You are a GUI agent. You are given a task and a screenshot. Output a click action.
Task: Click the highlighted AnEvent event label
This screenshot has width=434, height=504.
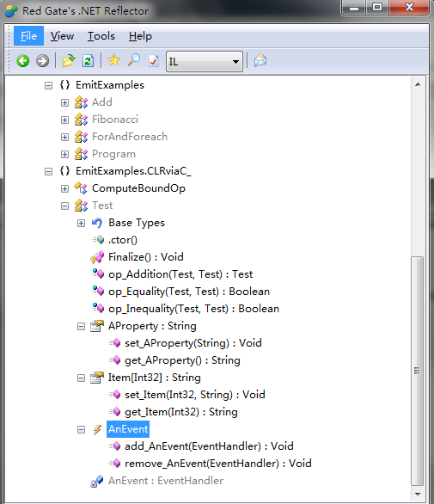point(128,429)
